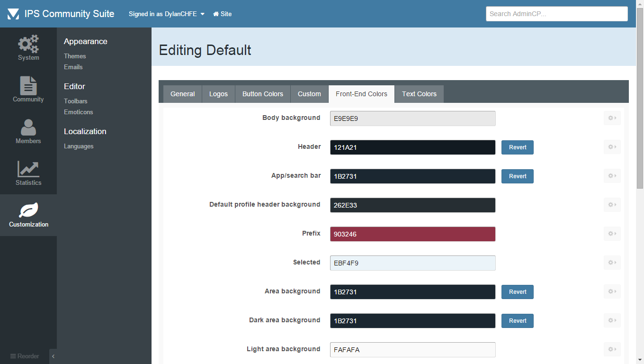Open gear menu for Body background row
The height and width of the screenshot is (364, 644).
click(612, 118)
